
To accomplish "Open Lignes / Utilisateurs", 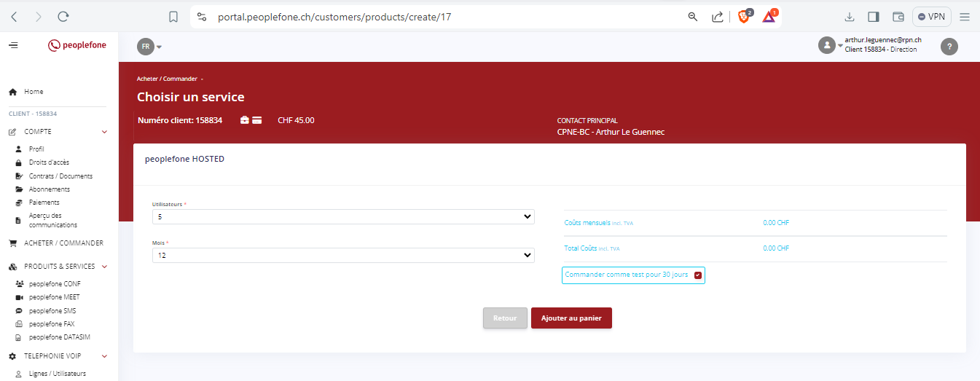I will pos(58,374).
